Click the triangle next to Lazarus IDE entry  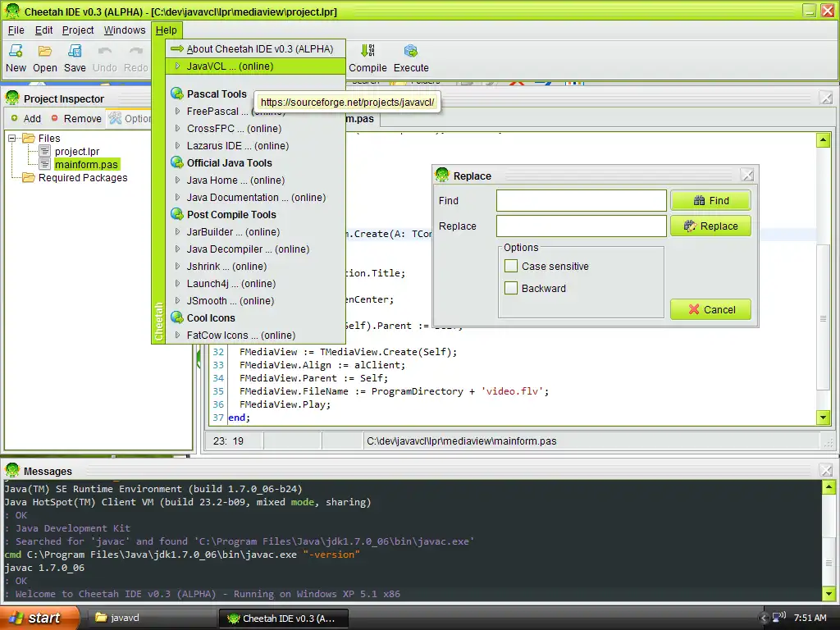click(177, 145)
